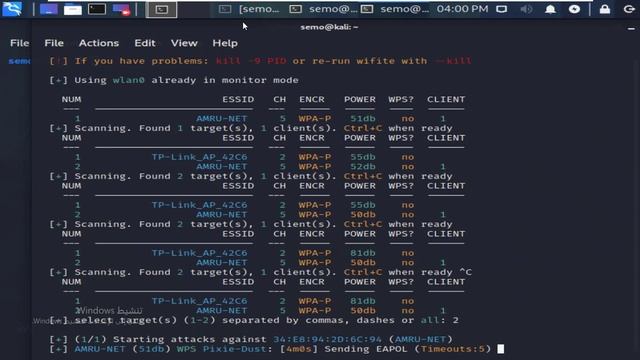Click the 'WPS Pixie-Dust' attack label
This screenshot has height=360, width=640.
[x=222, y=349]
